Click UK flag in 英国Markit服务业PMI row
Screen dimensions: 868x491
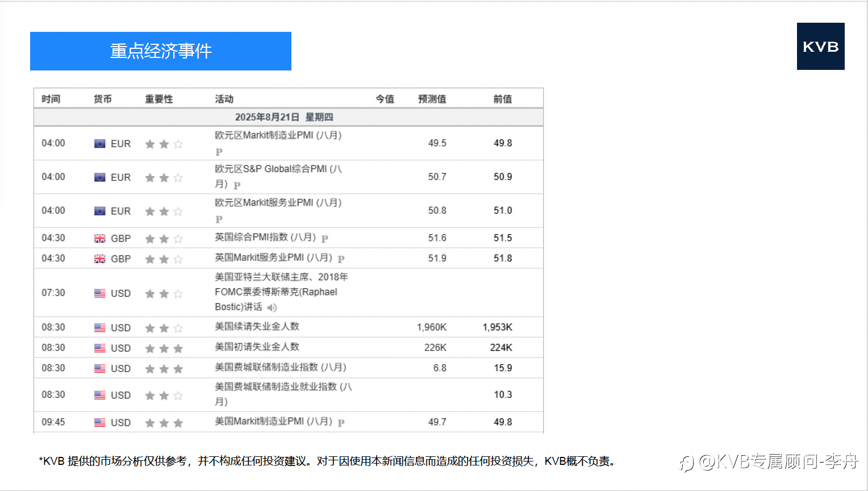(x=100, y=259)
